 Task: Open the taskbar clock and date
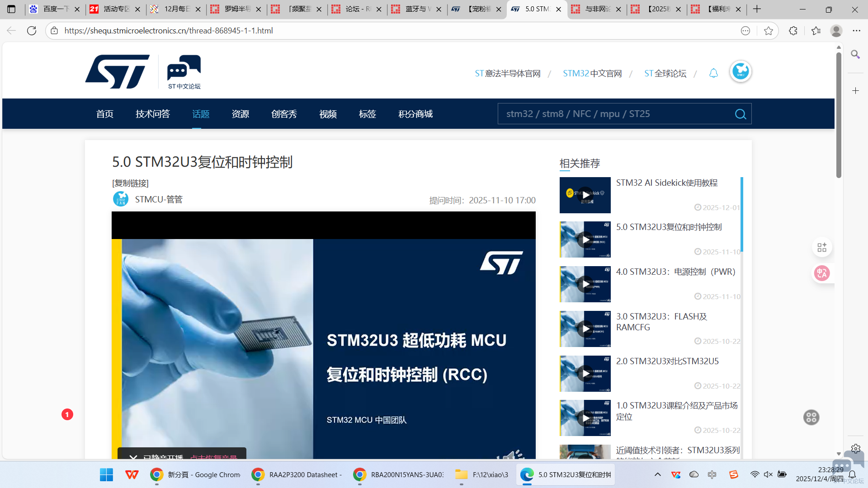pos(820,474)
